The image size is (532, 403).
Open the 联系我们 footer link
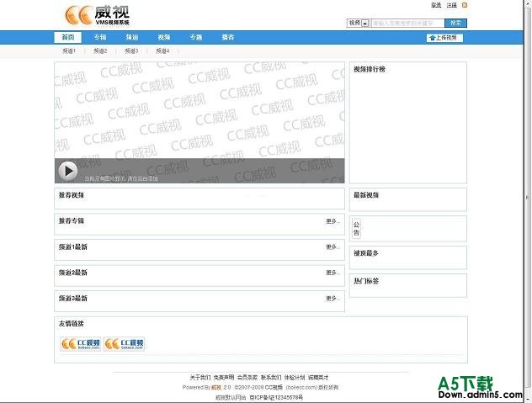pyautogui.click(x=271, y=377)
